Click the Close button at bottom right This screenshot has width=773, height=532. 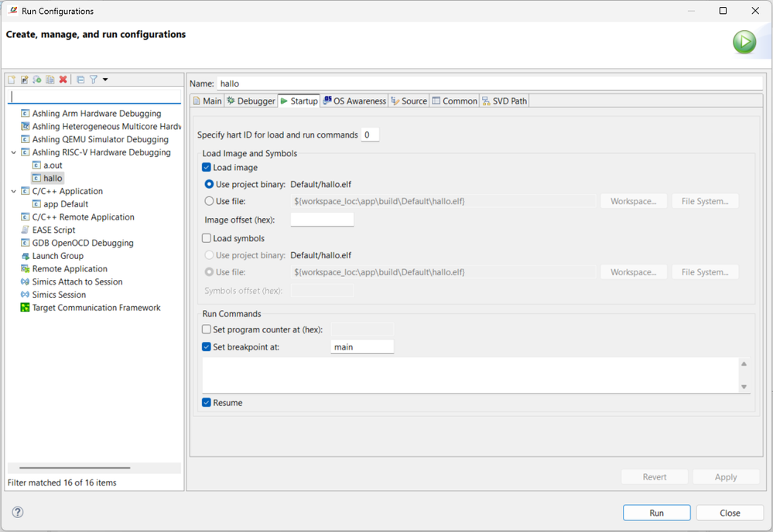pos(730,513)
